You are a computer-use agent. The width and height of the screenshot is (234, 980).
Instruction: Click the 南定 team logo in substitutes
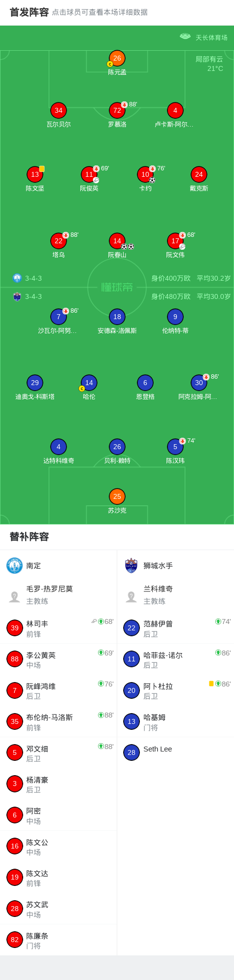pyautogui.click(x=15, y=565)
